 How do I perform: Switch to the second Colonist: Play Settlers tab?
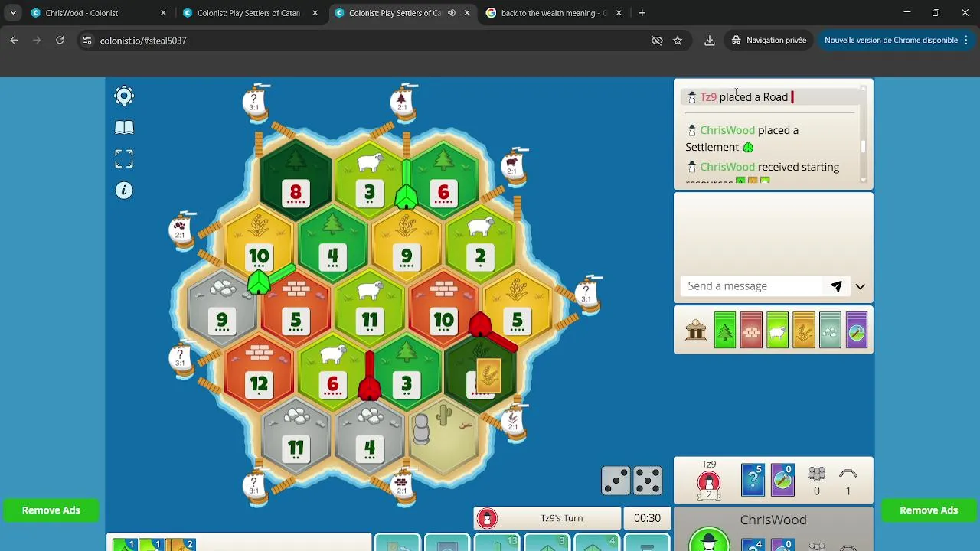(x=251, y=13)
